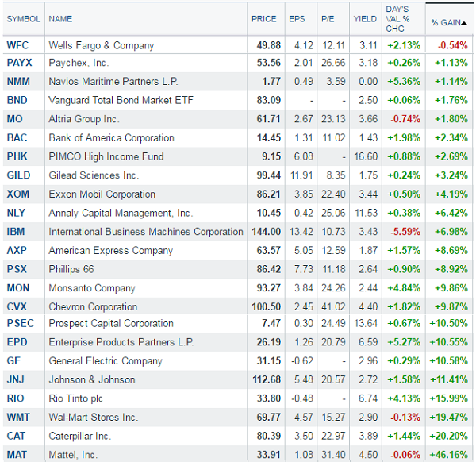Click Johnson & Johnson name
The height and width of the screenshot is (462, 476).
[x=92, y=380]
